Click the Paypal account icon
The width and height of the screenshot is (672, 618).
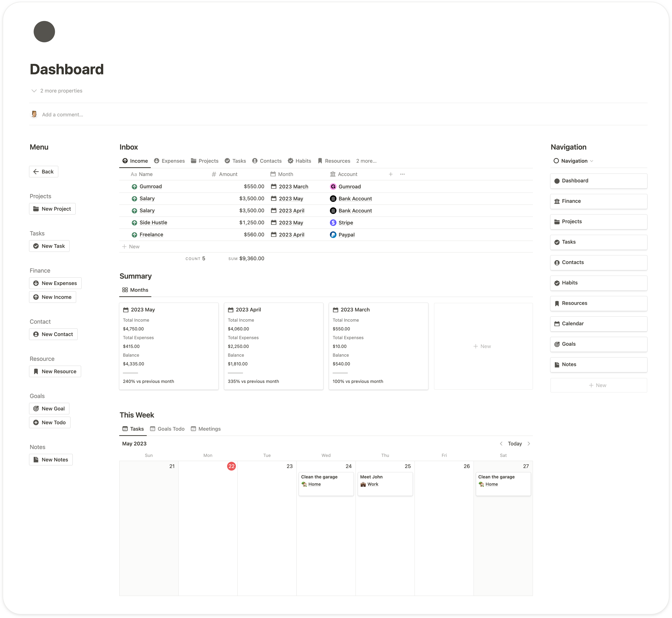(333, 235)
